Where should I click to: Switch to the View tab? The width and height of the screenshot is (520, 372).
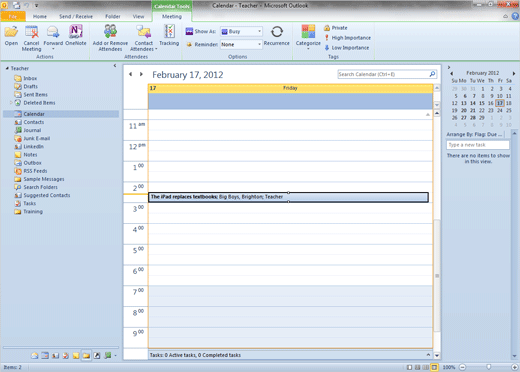coord(138,16)
